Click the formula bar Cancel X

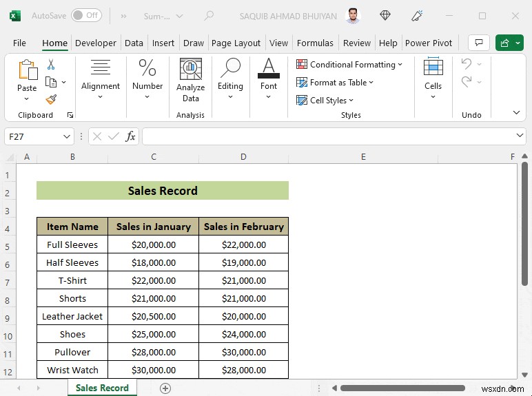97,136
